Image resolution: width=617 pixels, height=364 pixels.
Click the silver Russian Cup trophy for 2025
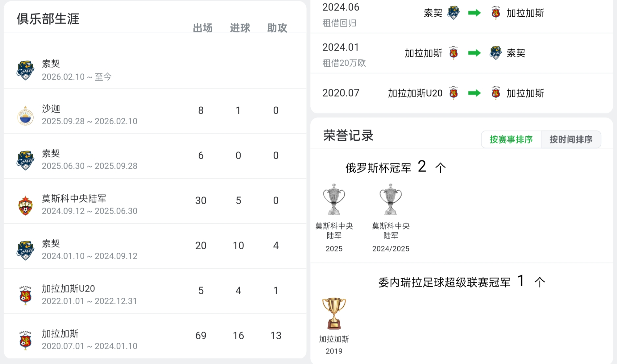pyautogui.click(x=334, y=199)
